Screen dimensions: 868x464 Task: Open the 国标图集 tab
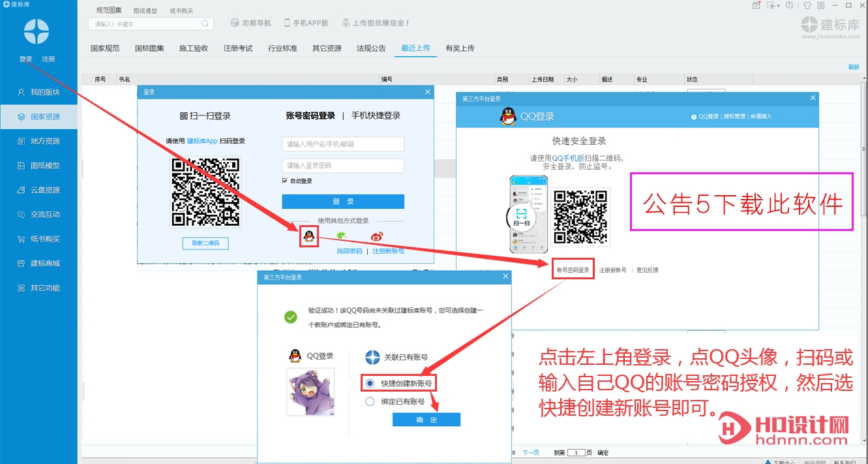(x=149, y=48)
